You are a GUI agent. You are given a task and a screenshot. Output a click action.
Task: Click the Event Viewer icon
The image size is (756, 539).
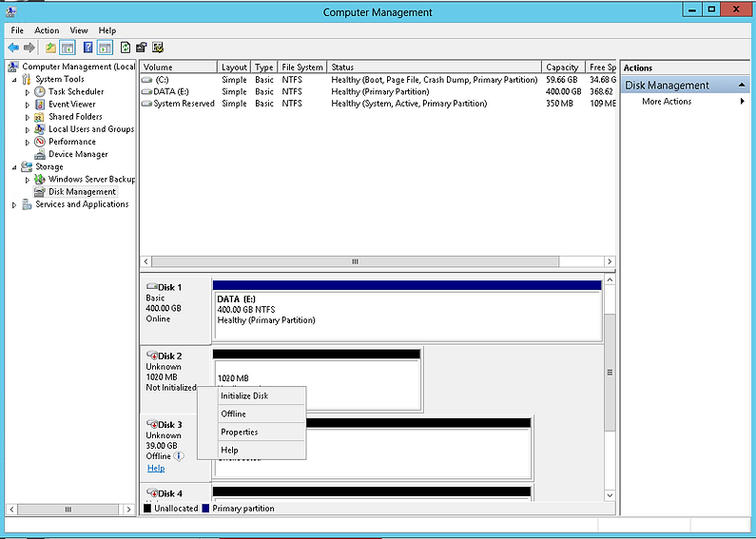[40, 105]
